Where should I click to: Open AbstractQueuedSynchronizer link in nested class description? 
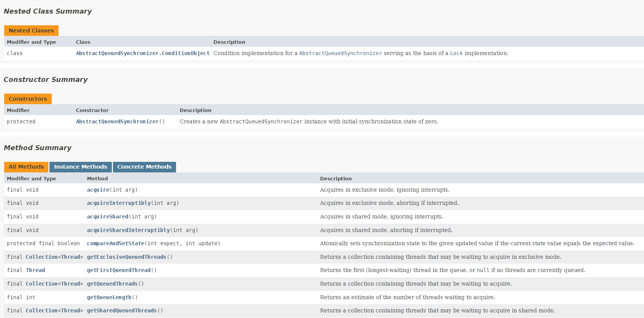tap(340, 53)
